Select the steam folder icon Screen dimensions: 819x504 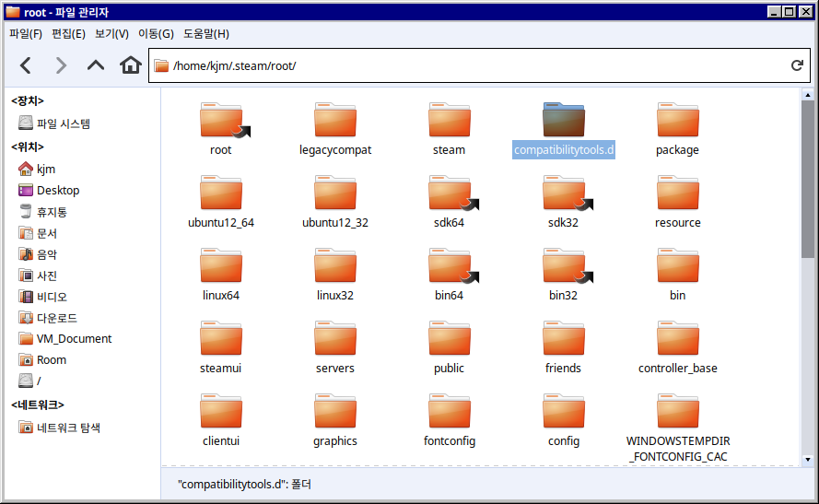450,120
